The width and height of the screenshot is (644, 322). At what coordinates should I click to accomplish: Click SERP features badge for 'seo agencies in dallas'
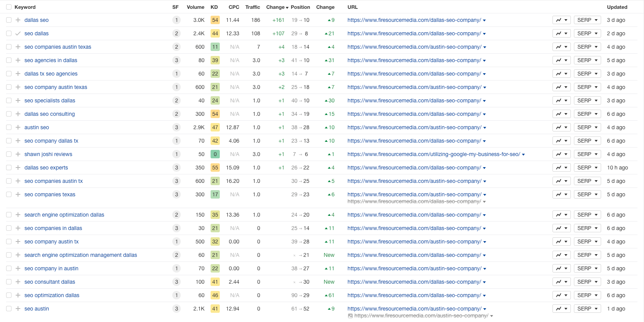click(177, 60)
